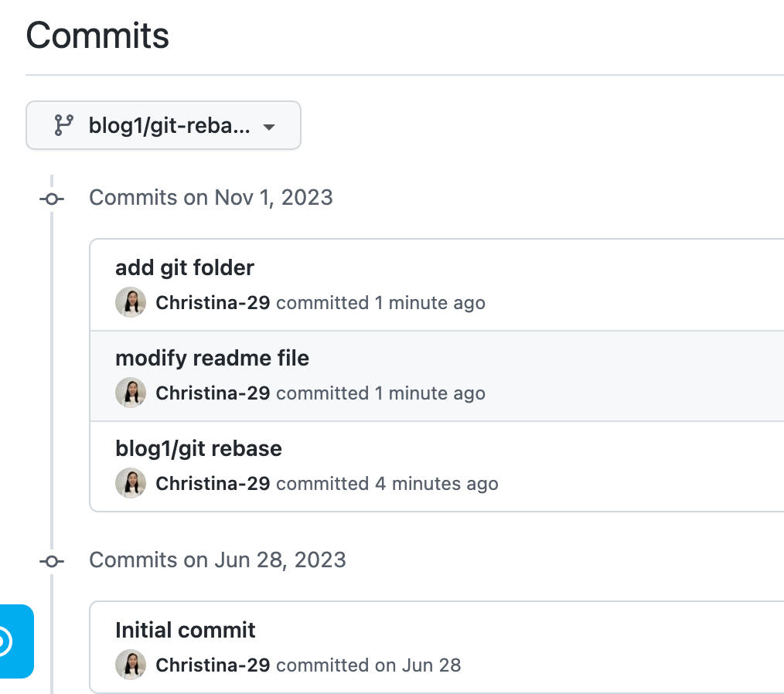View the 'Initial commit' details

click(x=185, y=630)
